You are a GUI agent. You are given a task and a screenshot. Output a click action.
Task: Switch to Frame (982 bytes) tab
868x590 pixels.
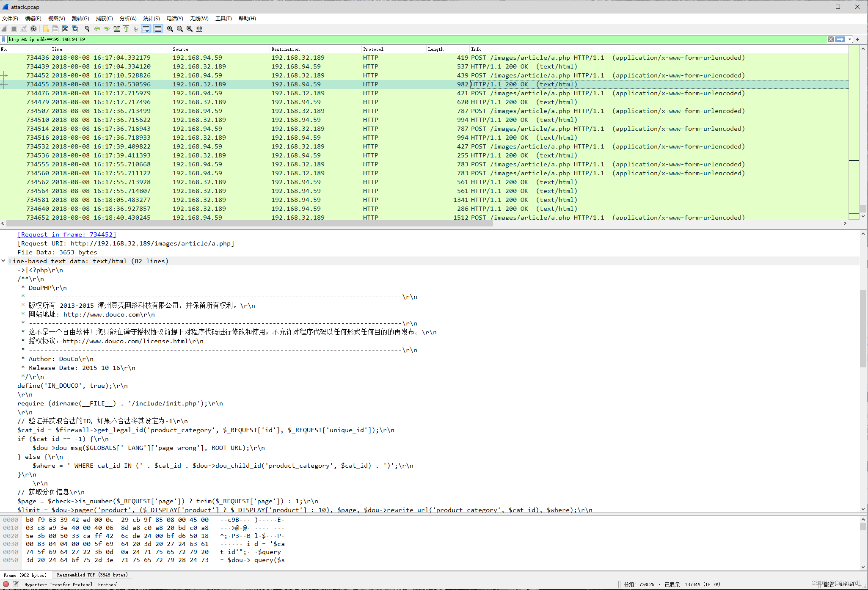click(x=25, y=575)
